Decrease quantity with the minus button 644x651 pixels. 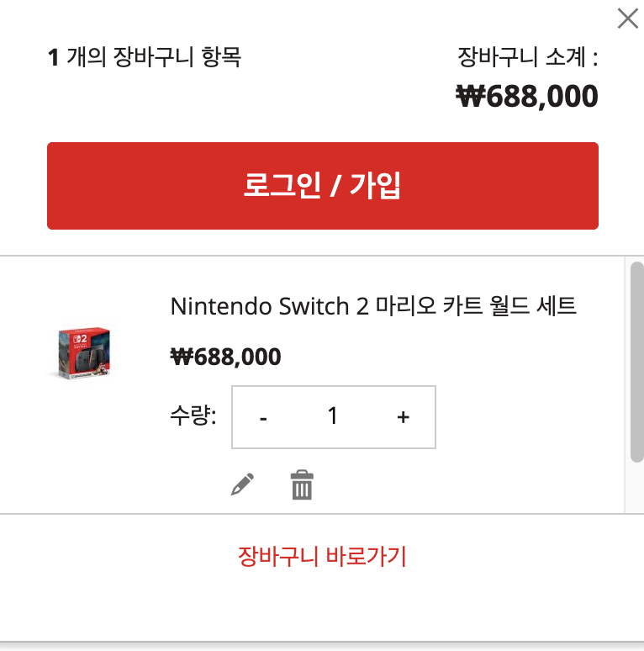263,417
